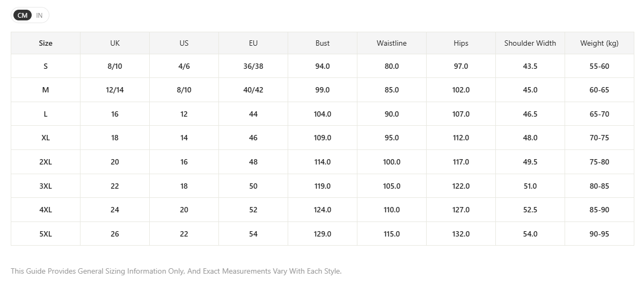The height and width of the screenshot is (286, 644).
Task: Click the 2XL bust value 114.0
Action: coord(323,162)
